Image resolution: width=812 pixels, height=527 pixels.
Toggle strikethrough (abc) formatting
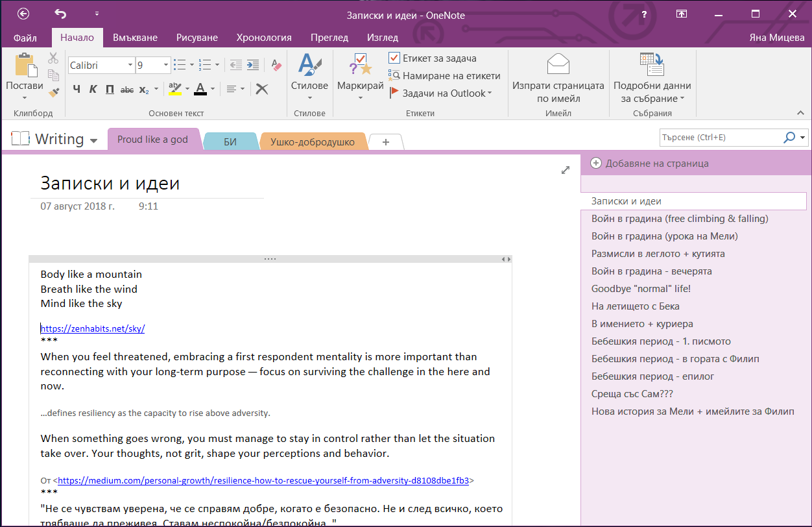pyautogui.click(x=127, y=89)
